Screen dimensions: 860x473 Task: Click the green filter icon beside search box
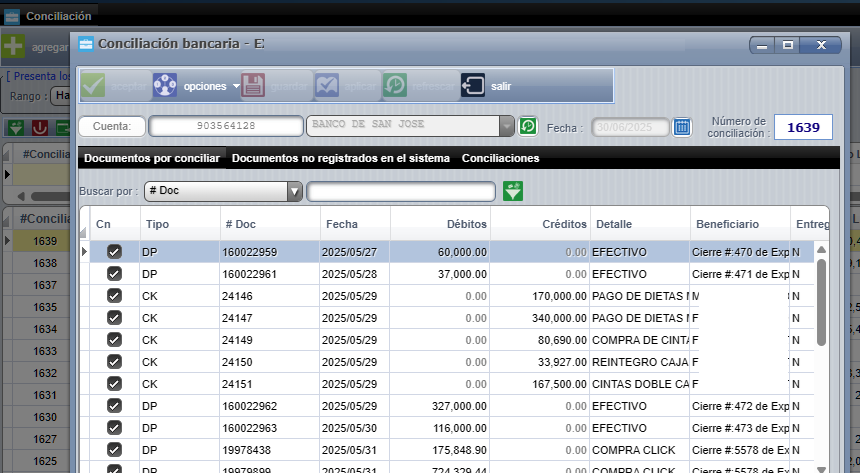[513, 191]
